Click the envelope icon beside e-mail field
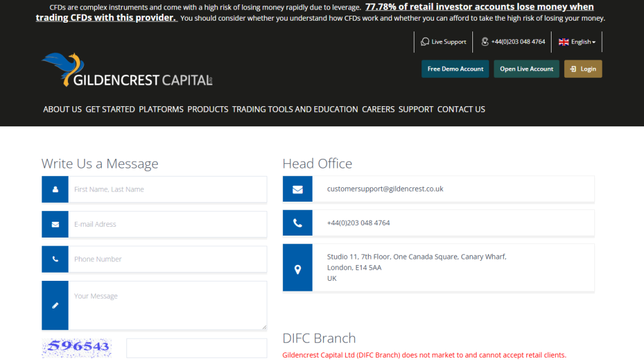 [x=55, y=224]
